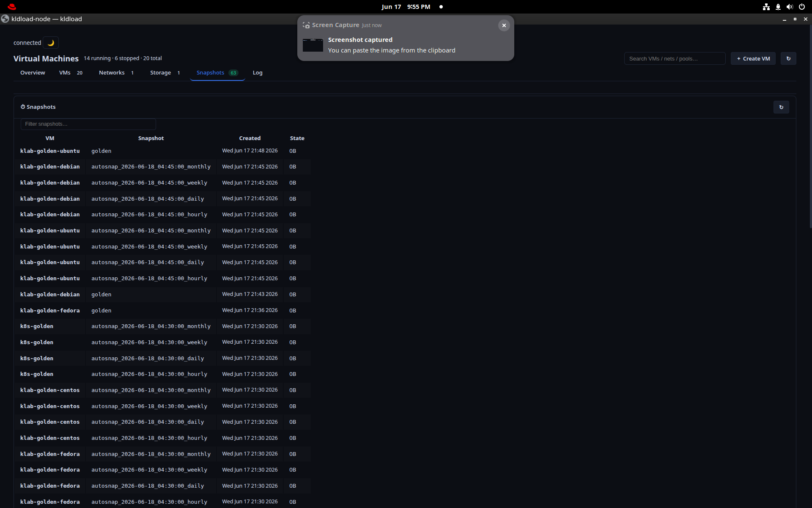812x508 pixels.
Task: Select klab-golden-centos 04:30:00_weekly snapshot
Action: click(162, 406)
